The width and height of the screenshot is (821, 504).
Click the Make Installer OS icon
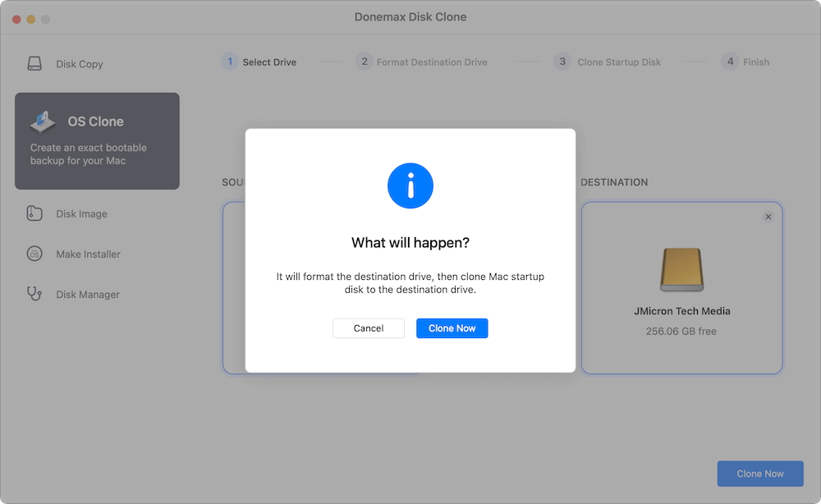coord(34,254)
